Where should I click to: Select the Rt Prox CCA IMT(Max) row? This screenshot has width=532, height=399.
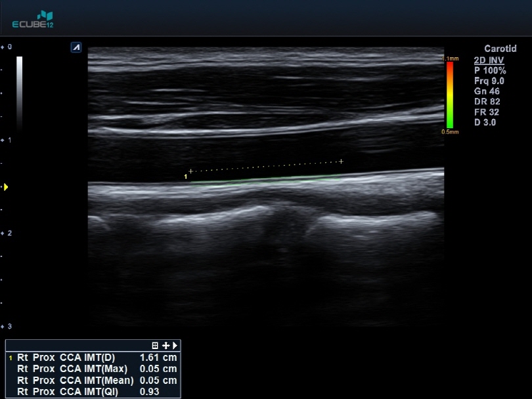click(x=93, y=369)
